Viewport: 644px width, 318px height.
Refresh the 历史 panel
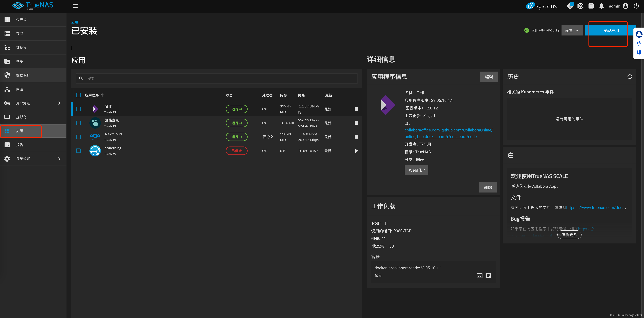pyautogui.click(x=630, y=77)
